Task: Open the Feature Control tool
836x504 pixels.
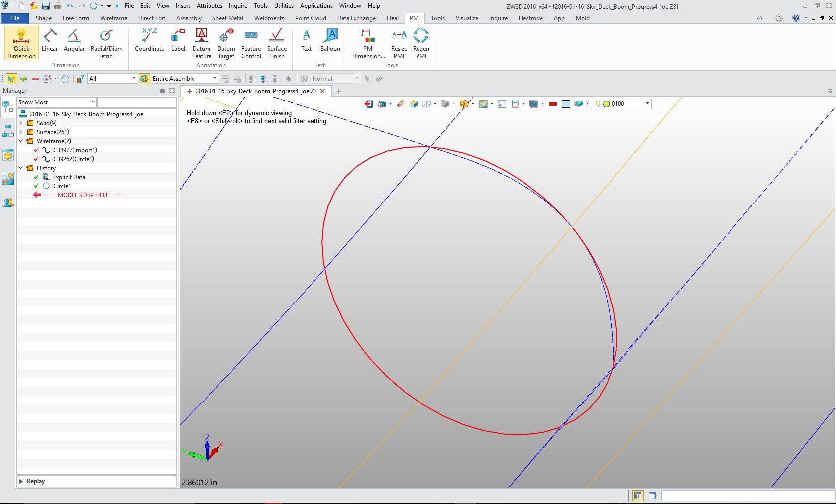Action: point(251,43)
